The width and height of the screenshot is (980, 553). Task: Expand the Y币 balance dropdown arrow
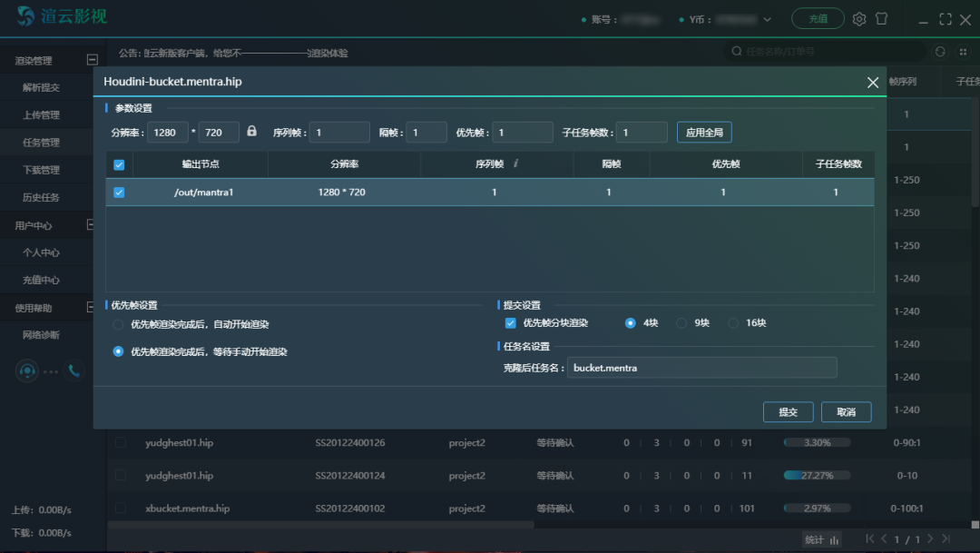[768, 19]
